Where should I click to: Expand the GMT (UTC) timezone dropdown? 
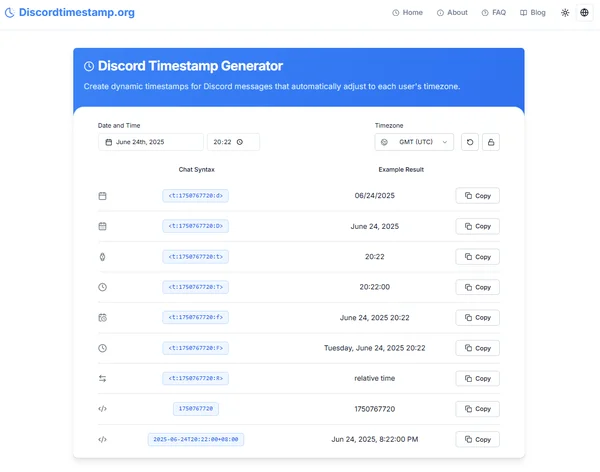(x=414, y=142)
